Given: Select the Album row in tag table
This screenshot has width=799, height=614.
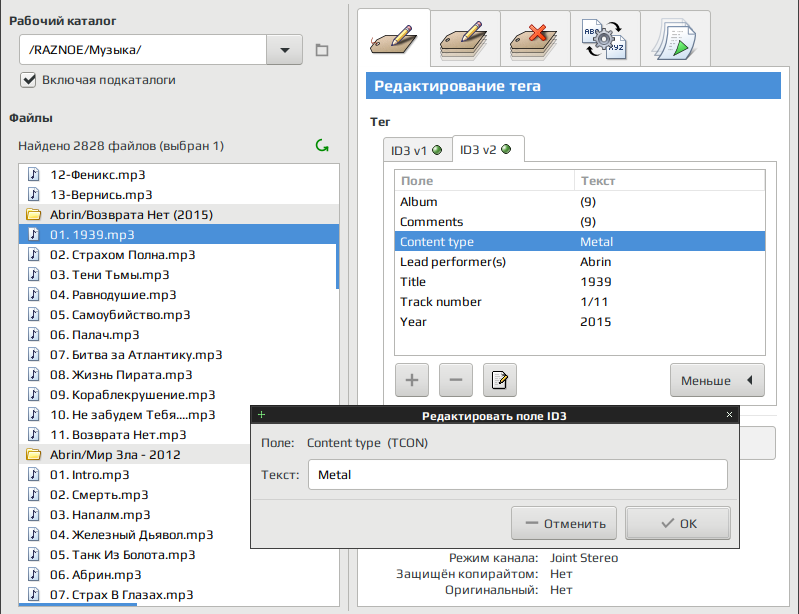Looking at the screenshot, I should click(580, 202).
